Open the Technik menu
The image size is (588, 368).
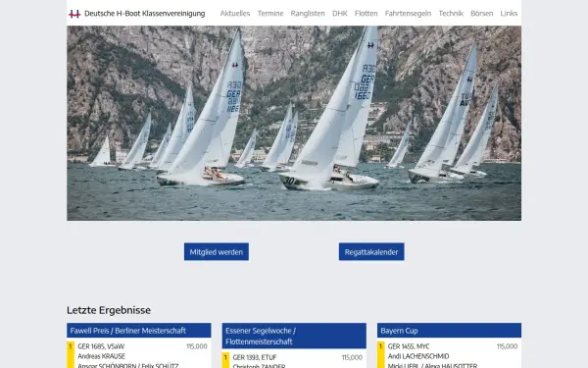(451, 14)
